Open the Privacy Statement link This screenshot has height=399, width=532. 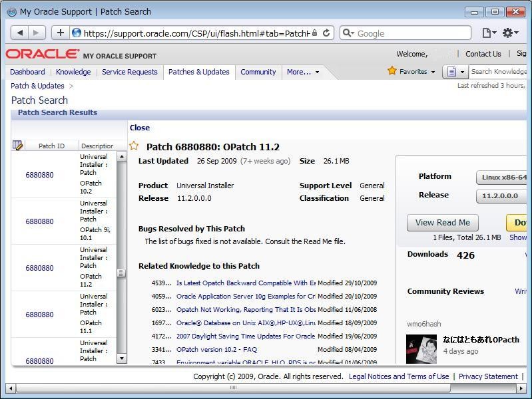point(488,376)
